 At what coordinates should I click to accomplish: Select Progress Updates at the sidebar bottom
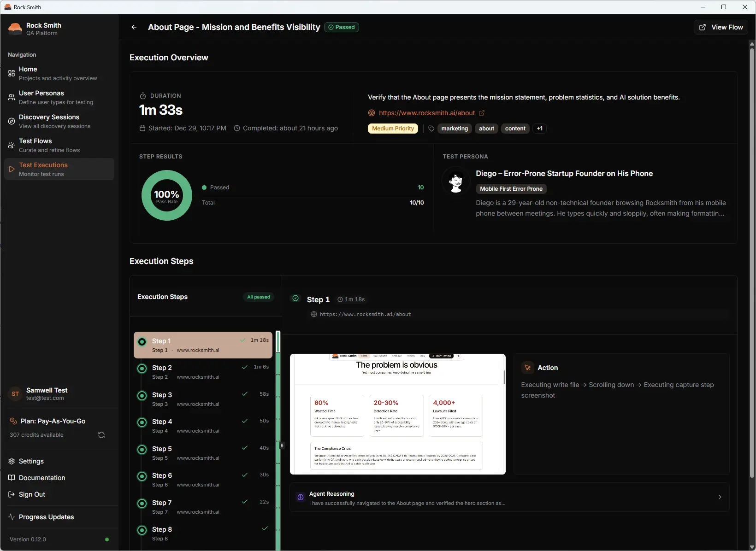[45, 517]
